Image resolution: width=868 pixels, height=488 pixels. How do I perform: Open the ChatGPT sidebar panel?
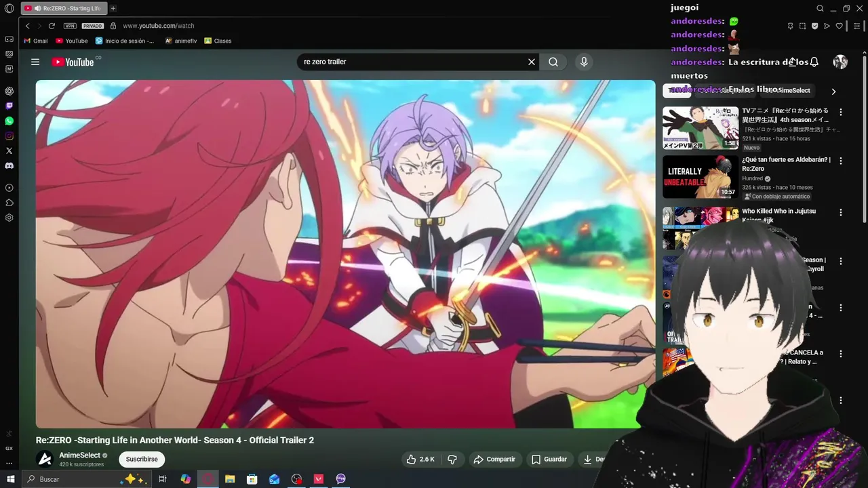click(x=9, y=91)
